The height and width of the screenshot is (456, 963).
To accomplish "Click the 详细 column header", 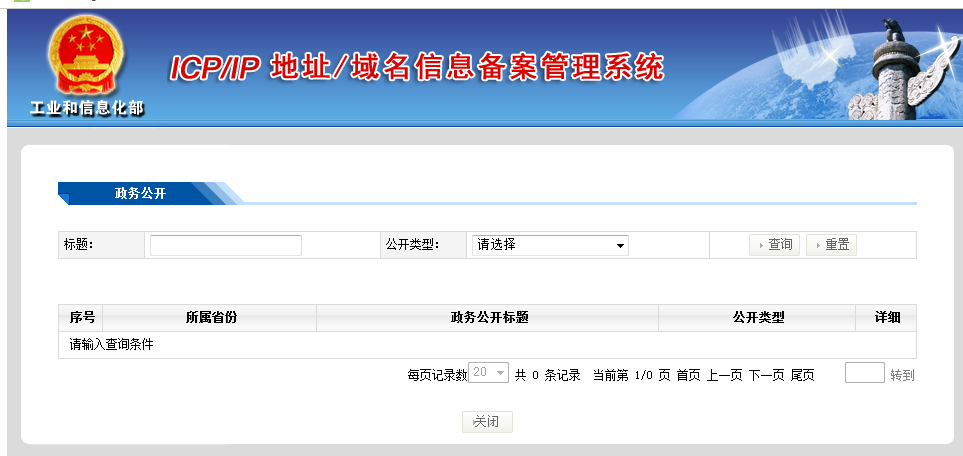I will [x=886, y=318].
